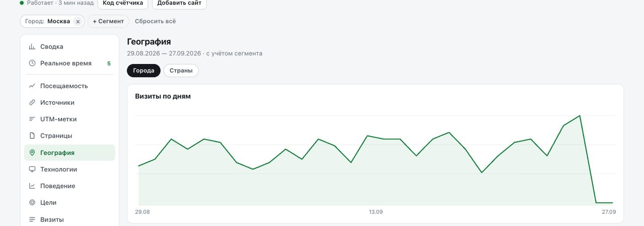This screenshot has width=644, height=226.
Task: Add a new segment with + Сегмент
Action: coord(108,21)
